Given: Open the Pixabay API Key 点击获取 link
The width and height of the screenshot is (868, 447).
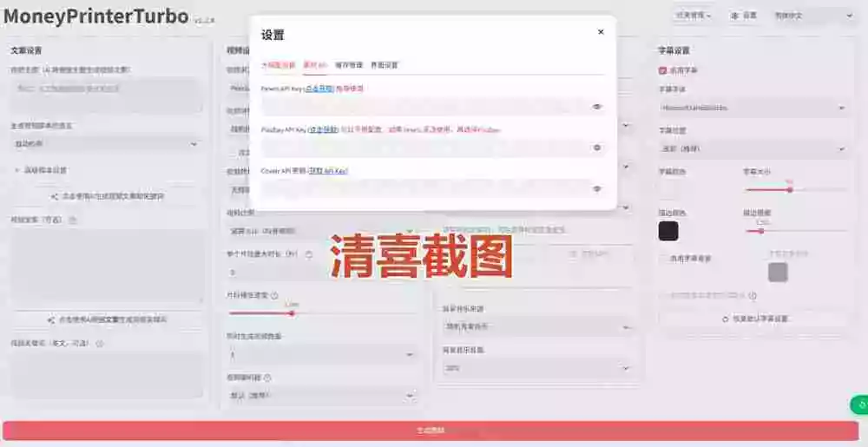Looking at the screenshot, I should pos(324,130).
